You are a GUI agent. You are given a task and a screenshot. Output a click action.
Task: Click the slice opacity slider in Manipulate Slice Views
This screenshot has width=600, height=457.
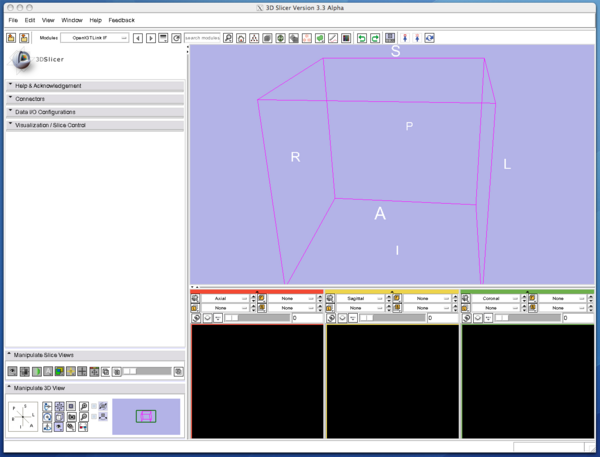(x=148, y=371)
